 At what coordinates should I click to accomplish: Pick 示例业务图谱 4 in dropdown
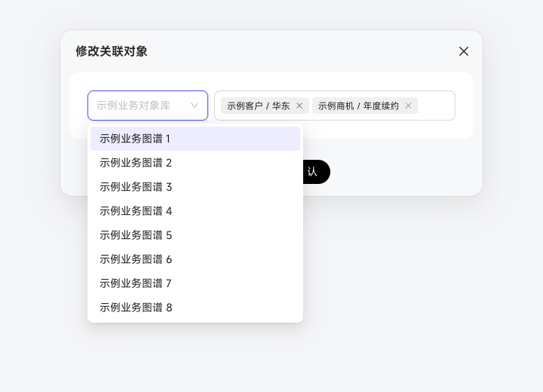point(195,211)
